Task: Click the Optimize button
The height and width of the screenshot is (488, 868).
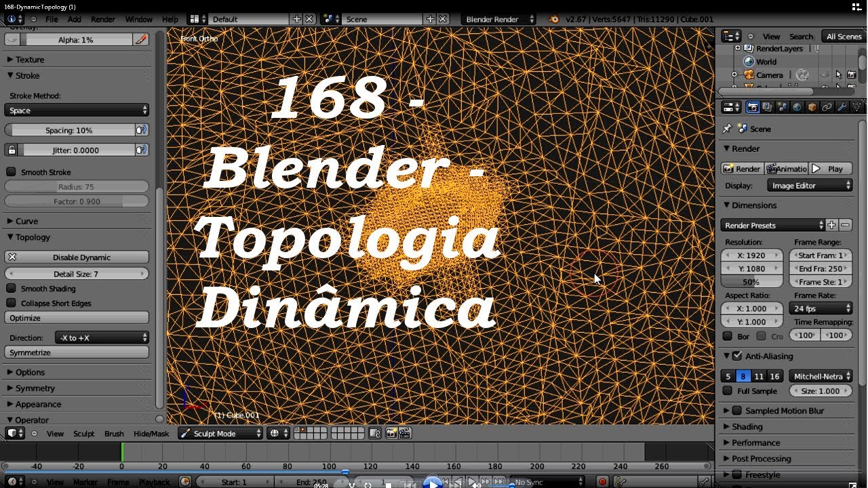Action: (x=77, y=318)
